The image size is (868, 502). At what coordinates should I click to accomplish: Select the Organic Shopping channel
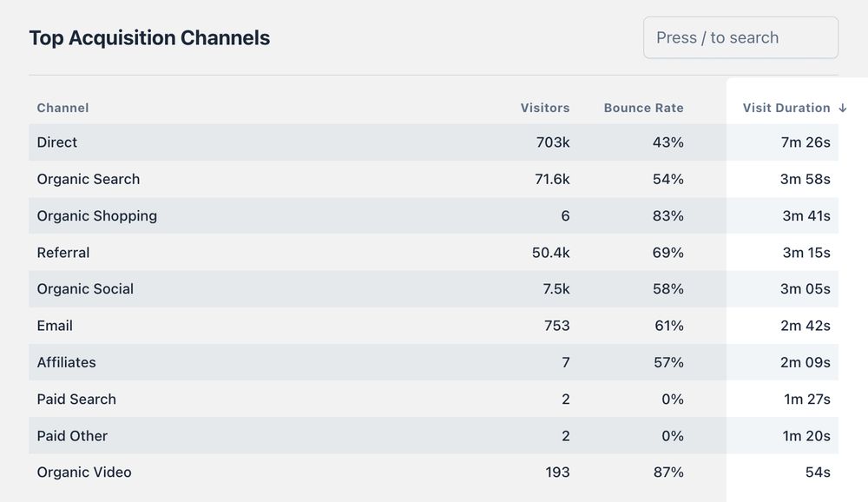click(96, 216)
